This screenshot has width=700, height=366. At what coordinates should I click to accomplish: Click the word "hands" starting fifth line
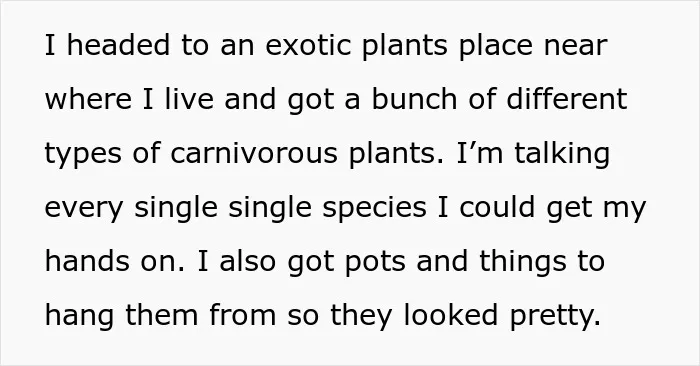pos(87,261)
